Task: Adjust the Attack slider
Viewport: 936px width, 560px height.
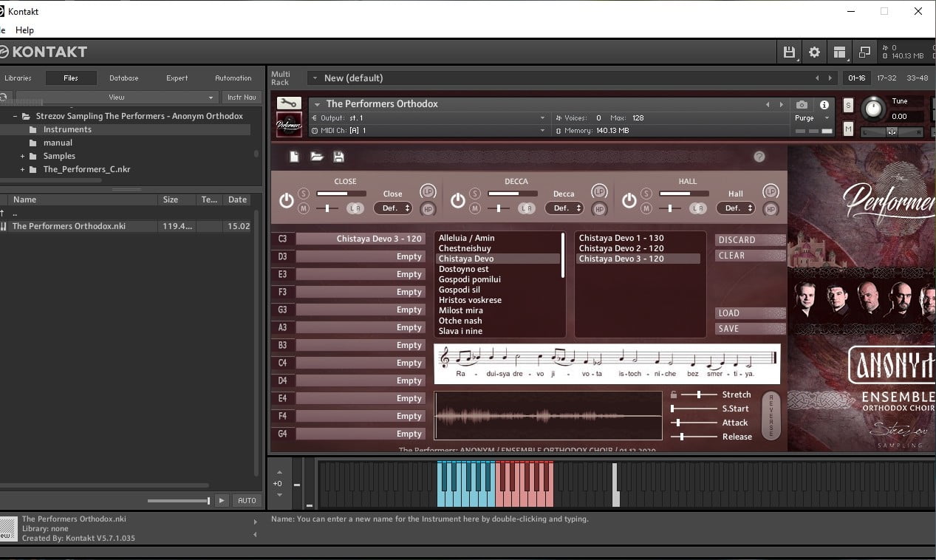Action: click(x=694, y=423)
